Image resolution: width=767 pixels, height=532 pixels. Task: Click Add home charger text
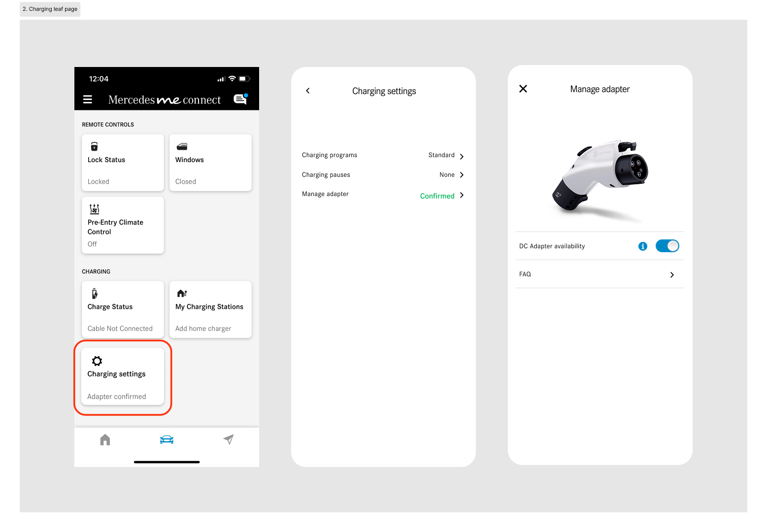pos(203,329)
